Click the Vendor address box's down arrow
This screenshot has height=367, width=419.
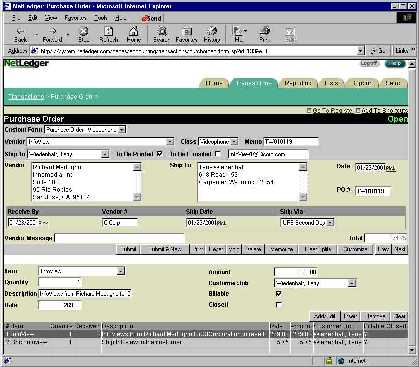(x=137, y=197)
